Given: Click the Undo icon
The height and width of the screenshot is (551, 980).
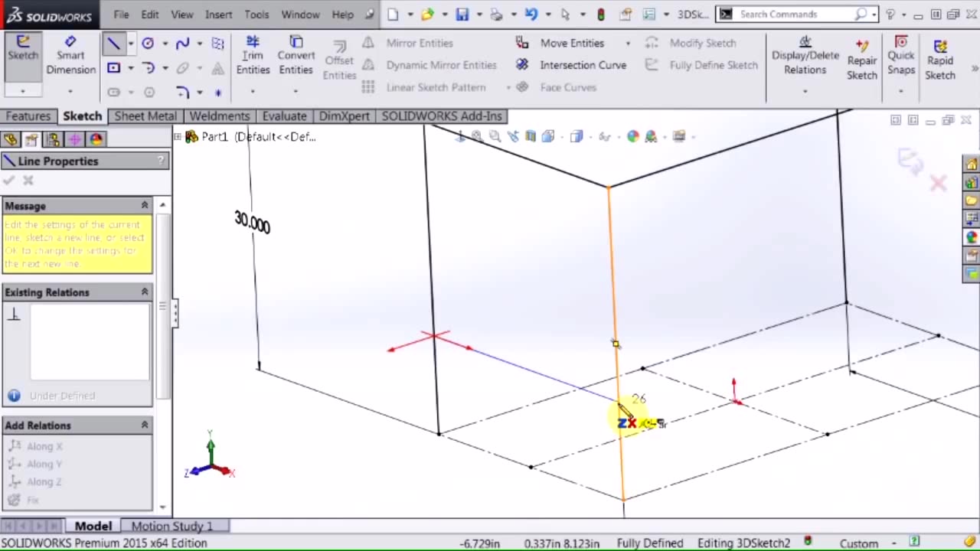Looking at the screenshot, I should (x=531, y=14).
